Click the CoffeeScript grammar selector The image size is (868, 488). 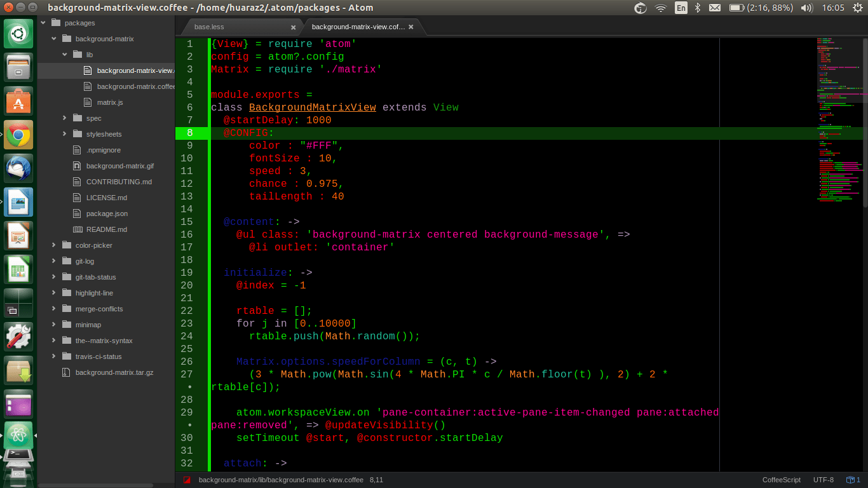[781, 480]
